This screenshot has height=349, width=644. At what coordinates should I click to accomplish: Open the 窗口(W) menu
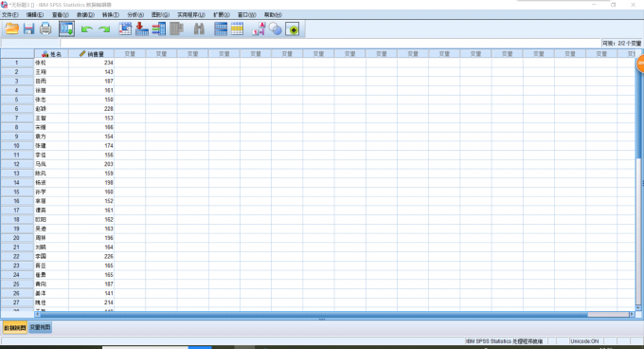[247, 15]
